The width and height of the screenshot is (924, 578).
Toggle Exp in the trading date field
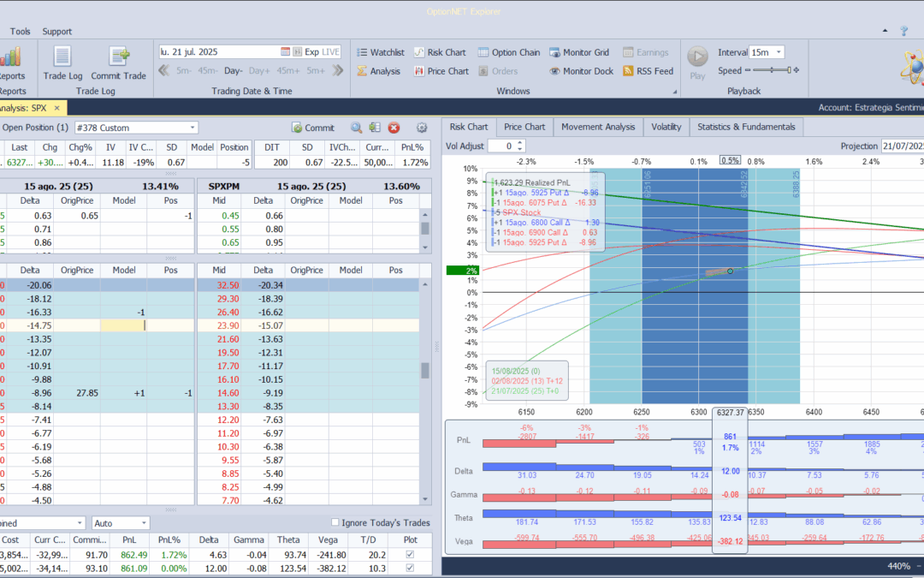[311, 52]
